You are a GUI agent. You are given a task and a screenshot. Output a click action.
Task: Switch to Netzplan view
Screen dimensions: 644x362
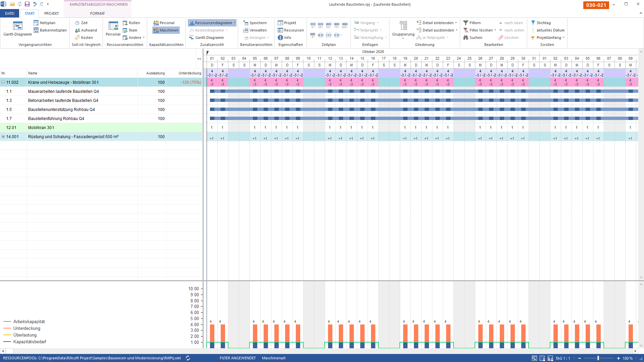tap(44, 23)
